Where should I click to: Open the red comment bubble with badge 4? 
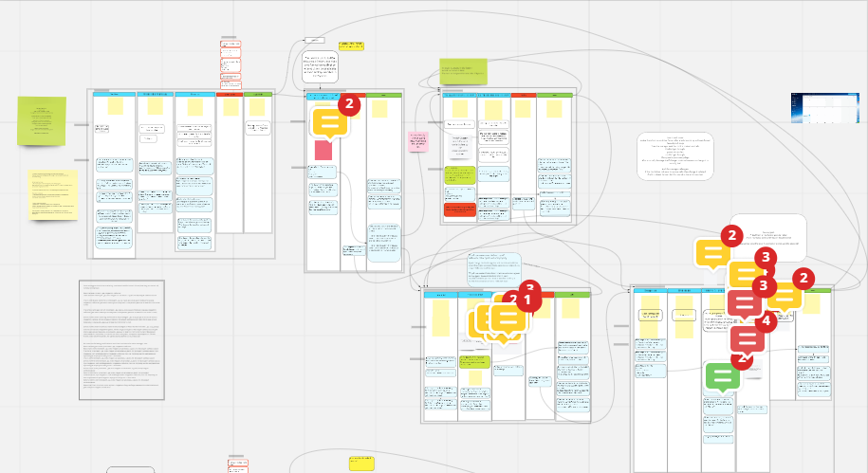click(x=748, y=339)
